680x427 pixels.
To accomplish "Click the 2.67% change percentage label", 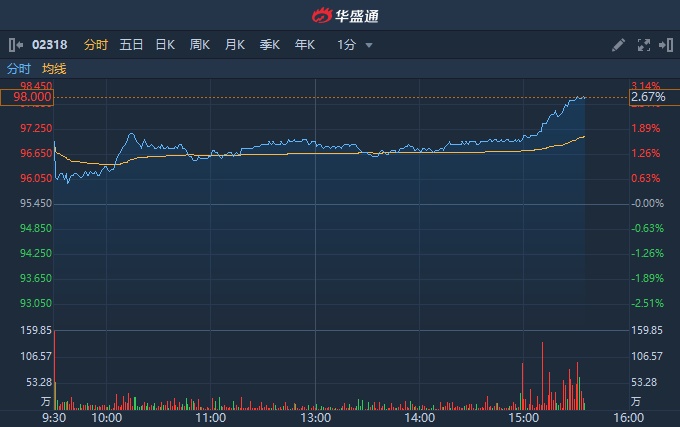I will (648, 97).
